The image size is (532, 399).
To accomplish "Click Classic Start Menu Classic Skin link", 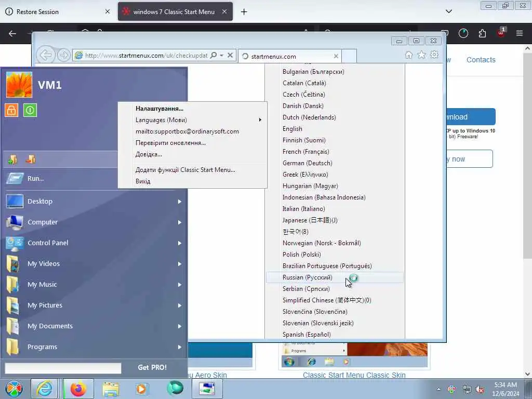I will point(354,375).
